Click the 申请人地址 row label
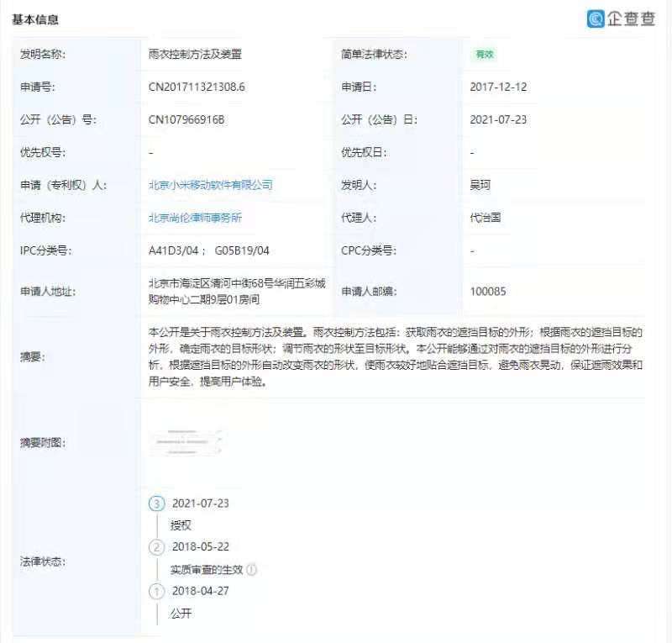Viewport: 672px width, 643px height. [48, 292]
